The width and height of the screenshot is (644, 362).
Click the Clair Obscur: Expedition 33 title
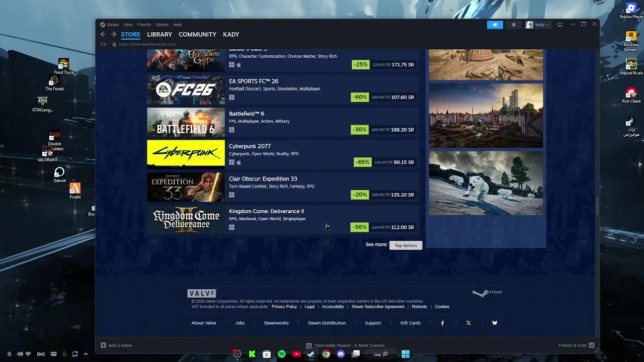point(263,178)
